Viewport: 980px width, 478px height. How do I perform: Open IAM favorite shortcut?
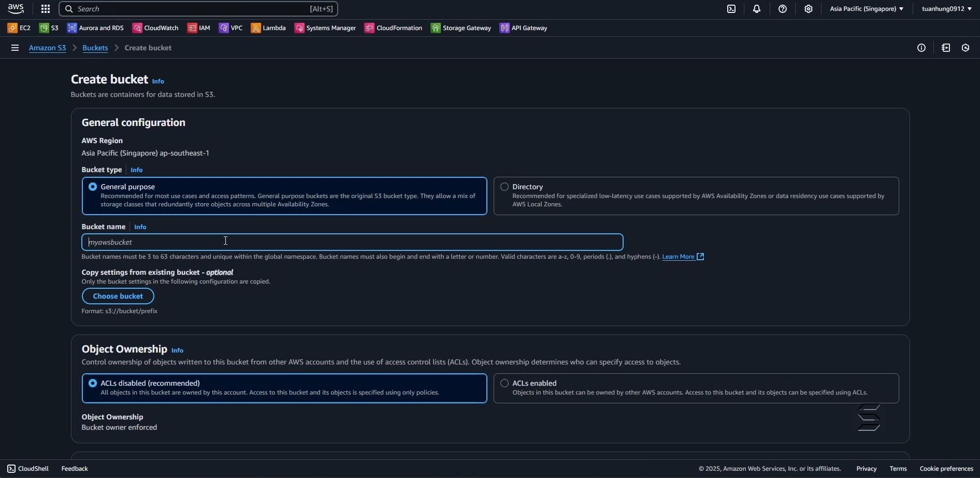pos(199,28)
